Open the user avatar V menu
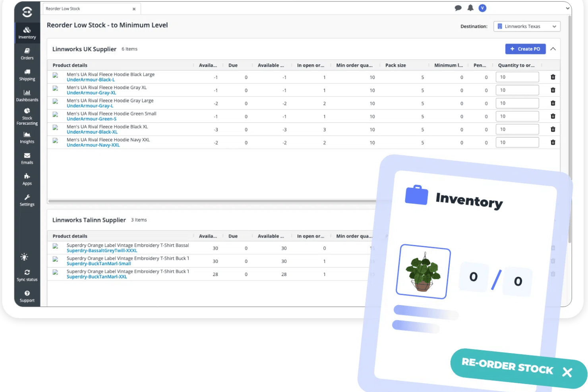 coord(482,8)
